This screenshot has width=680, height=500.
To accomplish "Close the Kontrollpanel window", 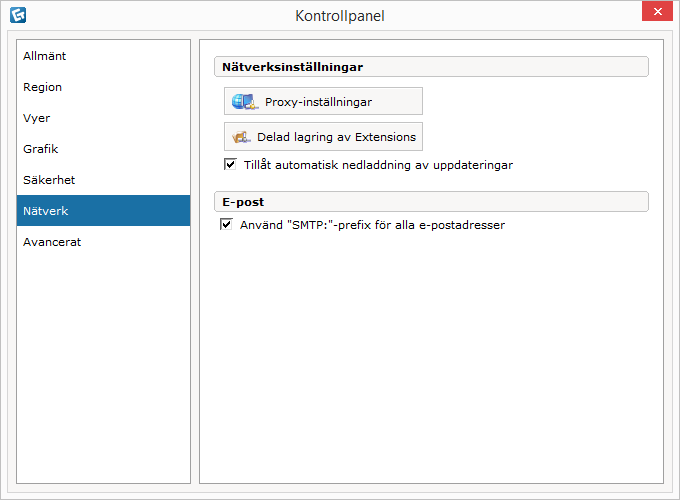I will (656, 12).
